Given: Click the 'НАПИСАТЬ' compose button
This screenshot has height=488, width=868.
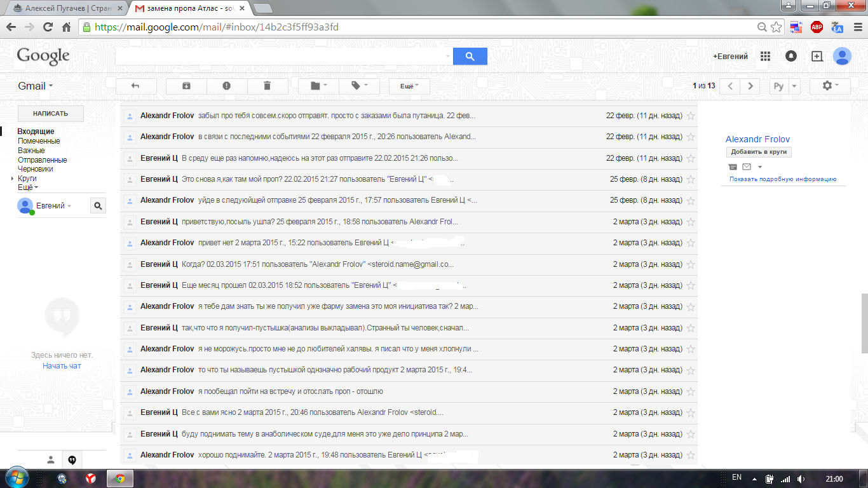Looking at the screenshot, I should (x=50, y=114).
